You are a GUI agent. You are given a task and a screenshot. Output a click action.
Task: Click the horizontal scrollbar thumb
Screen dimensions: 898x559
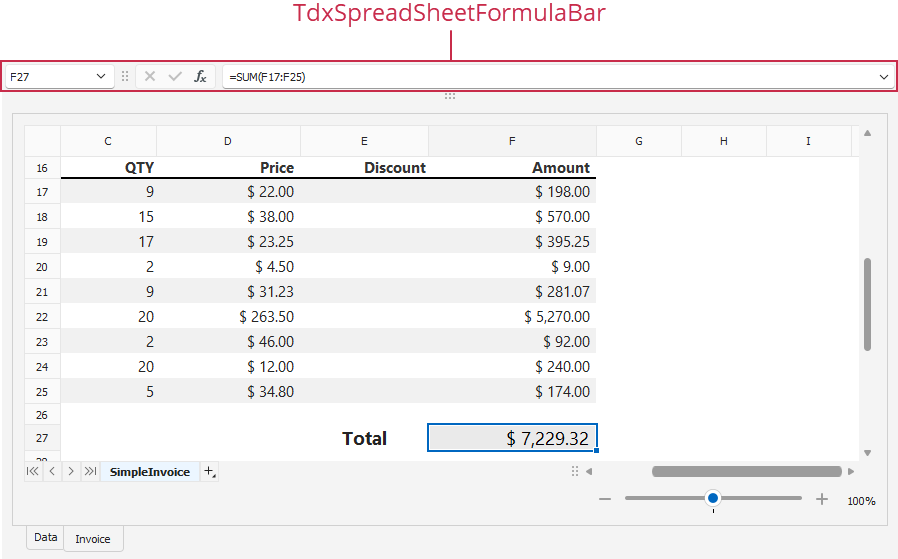click(747, 471)
